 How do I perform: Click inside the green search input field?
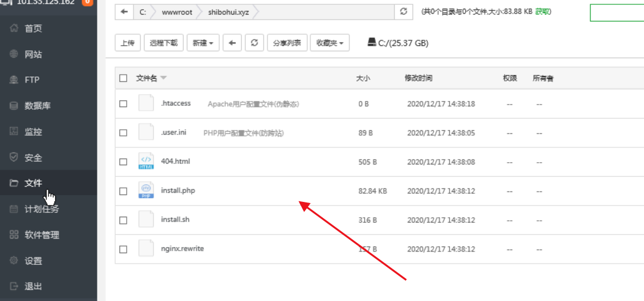coord(617,12)
